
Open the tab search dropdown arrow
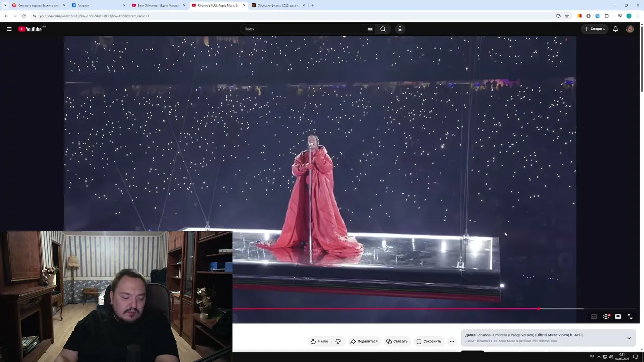5,5
